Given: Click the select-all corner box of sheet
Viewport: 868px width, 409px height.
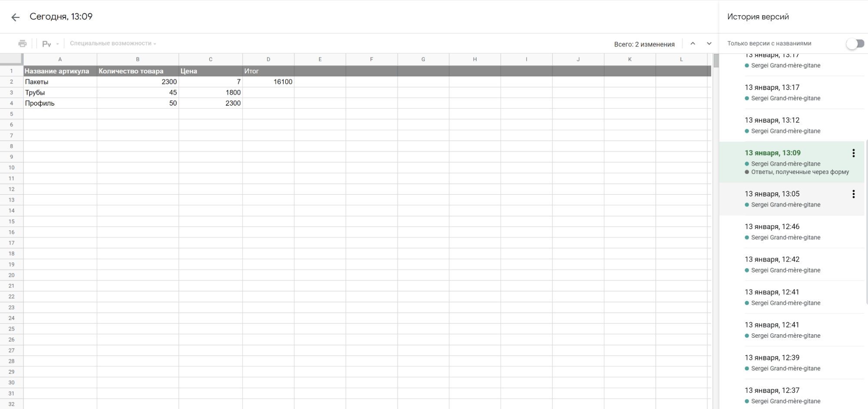Looking at the screenshot, I should pyautogui.click(x=12, y=59).
